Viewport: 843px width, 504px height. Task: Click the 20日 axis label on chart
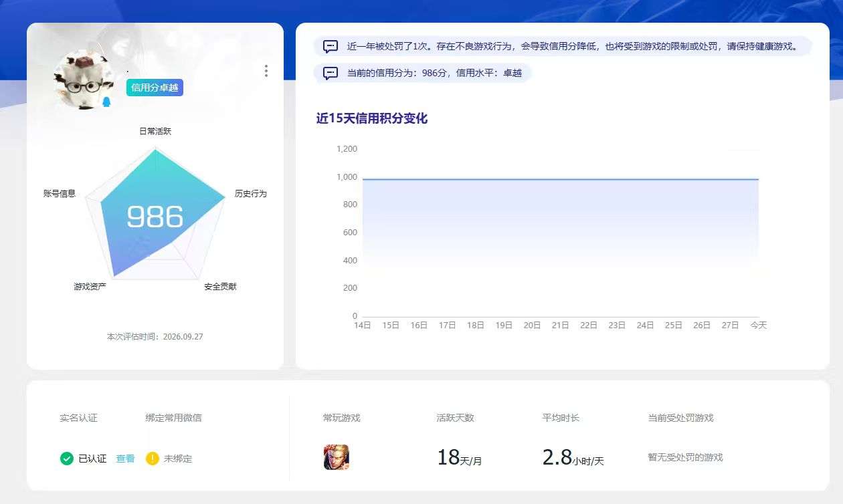point(532,326)
